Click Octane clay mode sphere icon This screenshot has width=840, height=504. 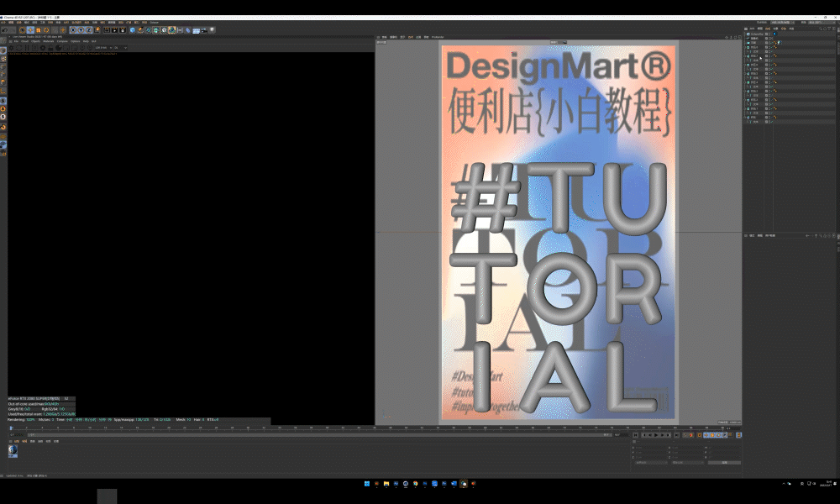(59, 48)
